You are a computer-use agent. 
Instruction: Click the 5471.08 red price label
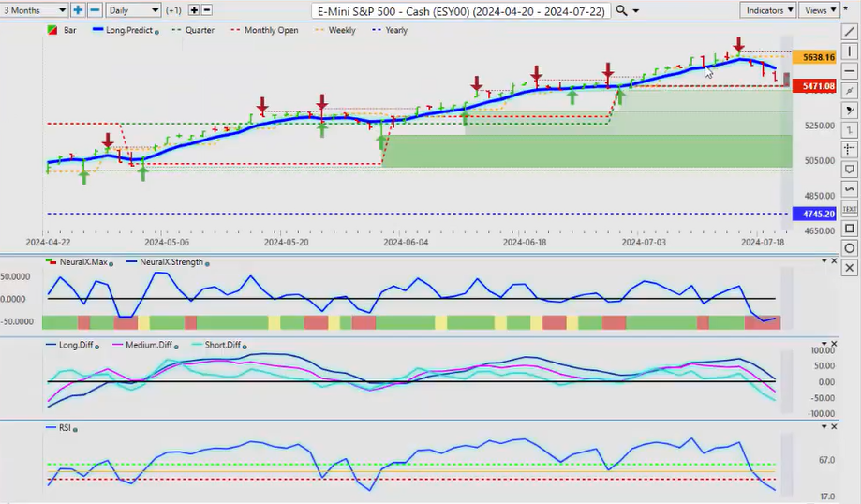pyautogui.click(x=814, y=86)
